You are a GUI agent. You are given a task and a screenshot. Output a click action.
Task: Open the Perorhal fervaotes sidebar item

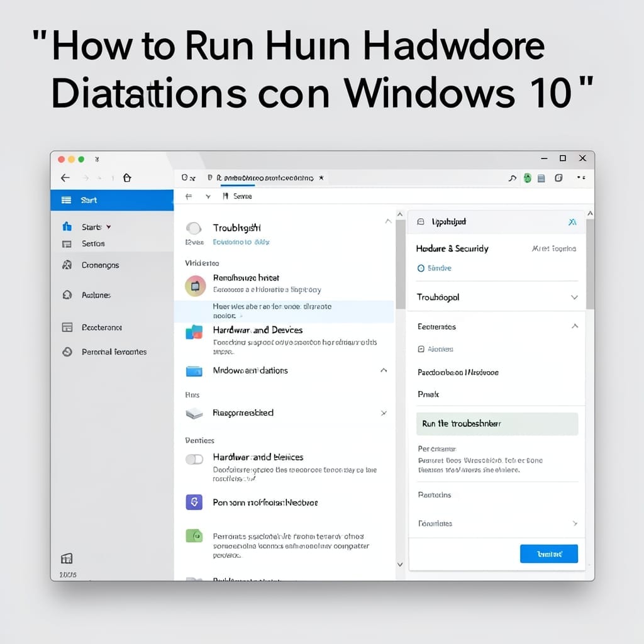coord(114,352)
